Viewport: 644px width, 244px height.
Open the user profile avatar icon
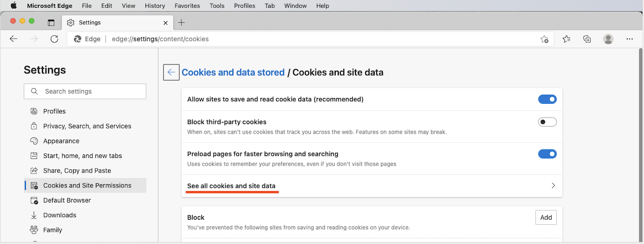point(609,39)
